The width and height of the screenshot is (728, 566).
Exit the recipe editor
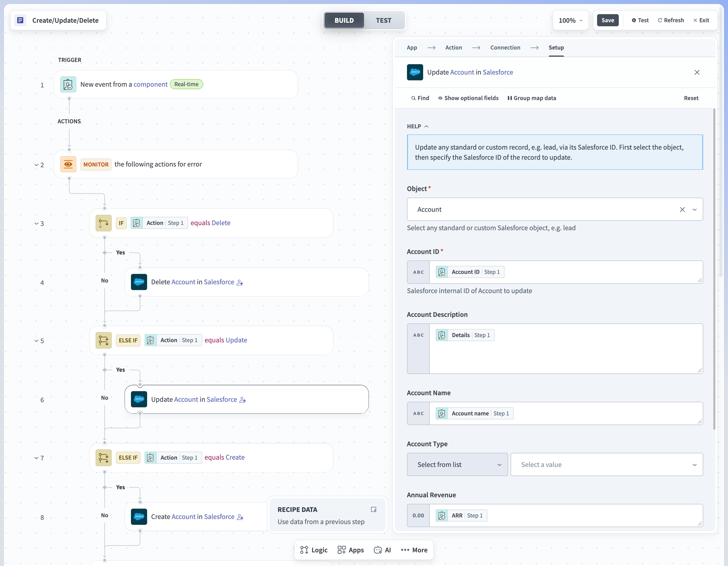coord(701,20)
